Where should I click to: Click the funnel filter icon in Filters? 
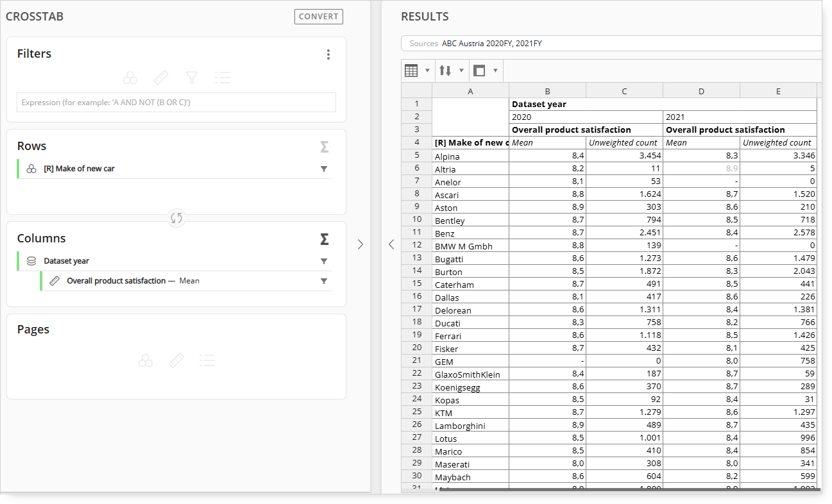click(191, 78)
